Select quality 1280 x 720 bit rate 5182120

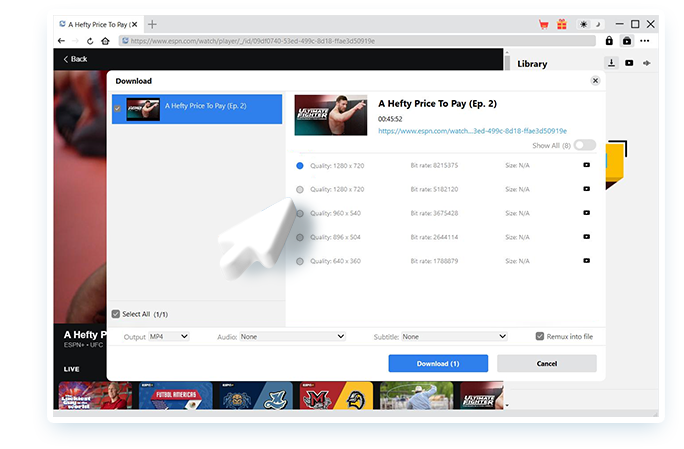[x=300, y=189]
